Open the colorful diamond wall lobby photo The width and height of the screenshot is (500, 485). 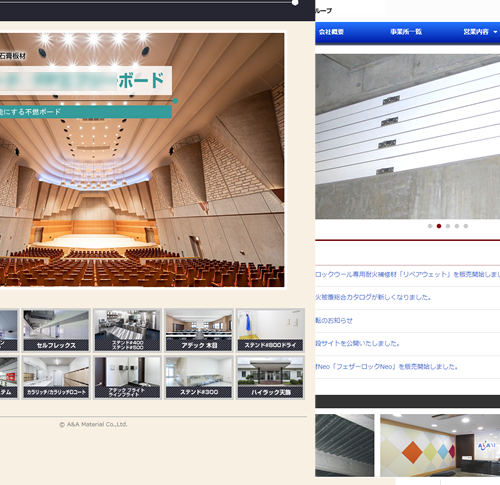pyautogui.click(x=440, y=445)
